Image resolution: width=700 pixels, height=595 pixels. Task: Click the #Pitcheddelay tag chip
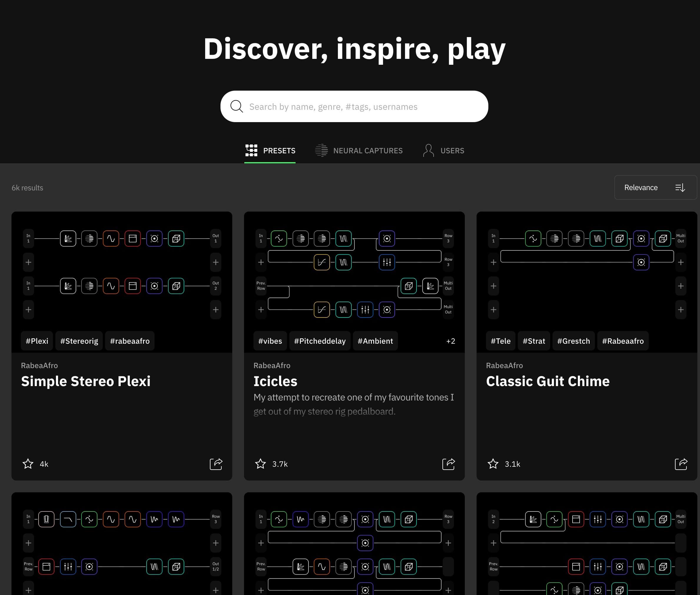pos(319,341)
